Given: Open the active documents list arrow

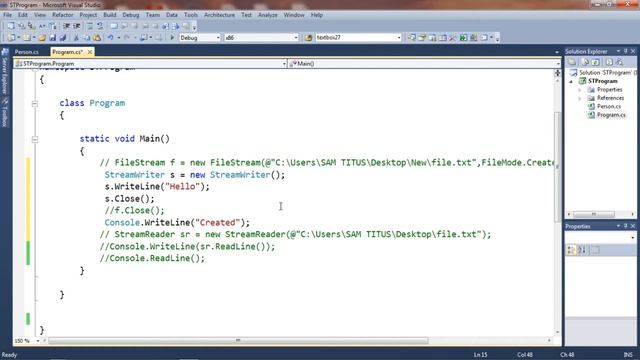Looking at the screenshot, I should pyautogui.click(x=557, y=52).
